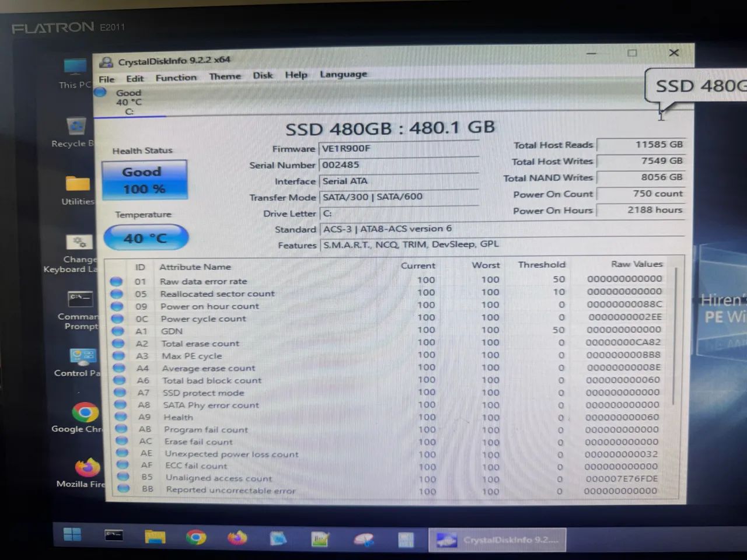Open Mozilla Firefox desktop icon
The height and width of the screenshot is (560, 747).
83,472
